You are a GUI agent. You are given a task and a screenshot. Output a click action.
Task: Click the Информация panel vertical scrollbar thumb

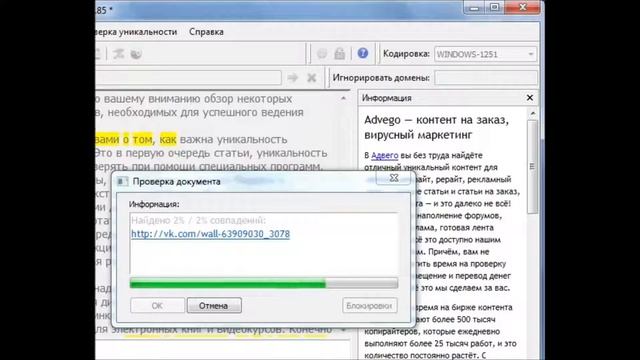[x=532, y=167]
